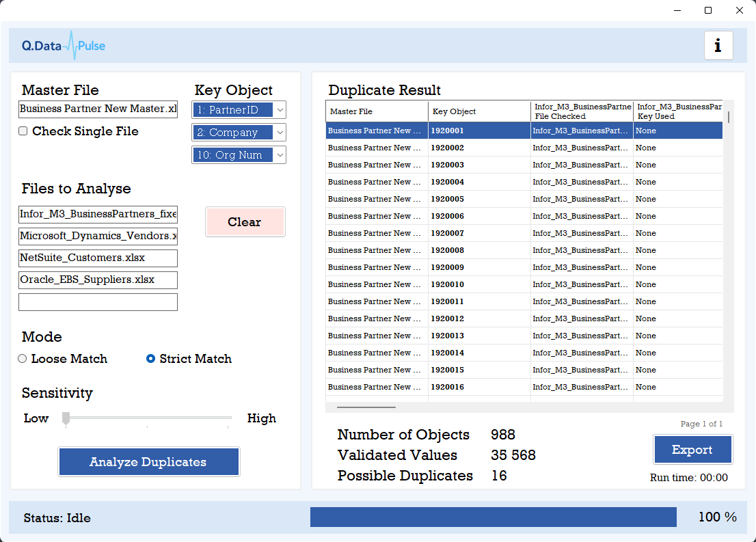
Task: Click the Master File input field
Action: (x=98, y=109)
